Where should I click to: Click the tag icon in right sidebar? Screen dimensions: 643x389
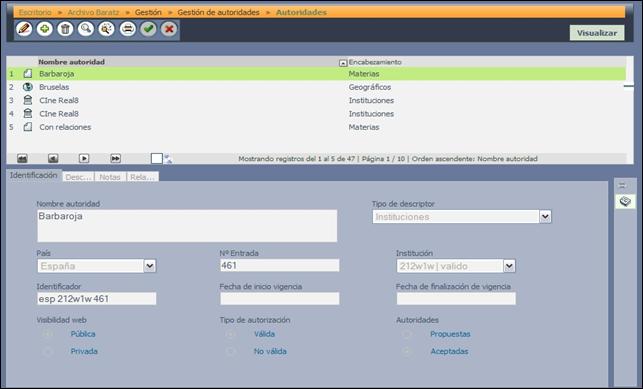625,201
